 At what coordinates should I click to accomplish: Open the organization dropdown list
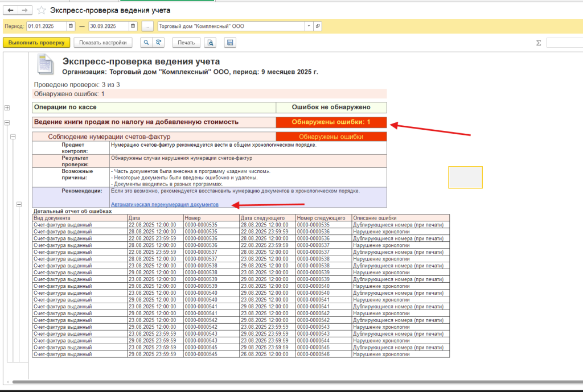click(x=309, y=26)
